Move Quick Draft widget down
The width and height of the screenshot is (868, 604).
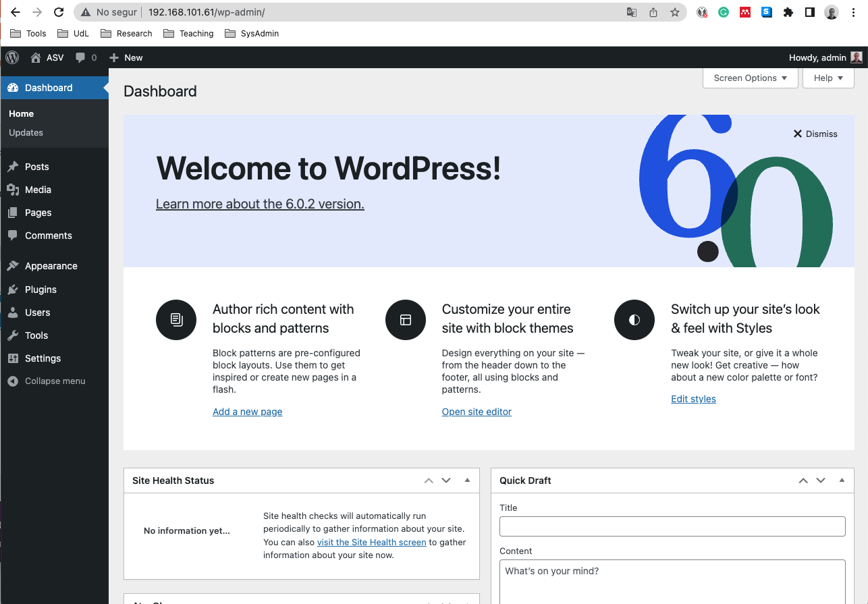click(821, 481)
